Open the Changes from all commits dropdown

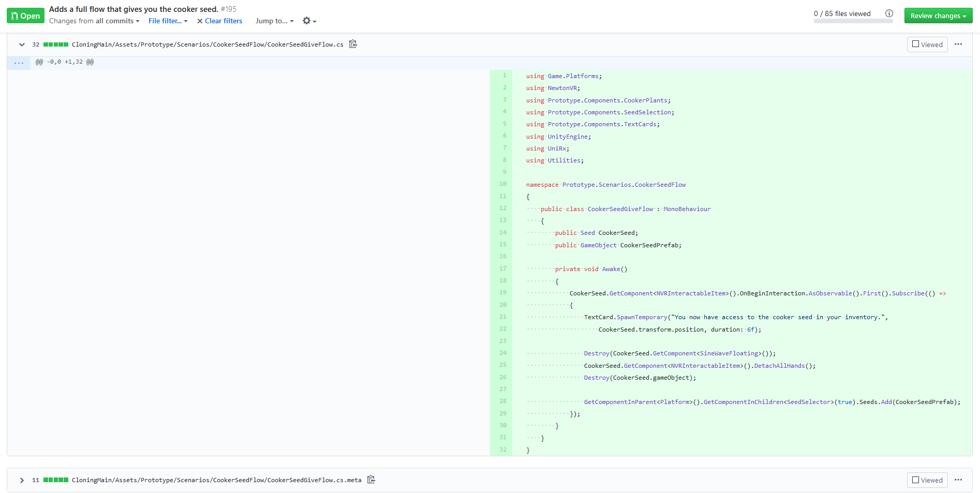coord(94,21)
